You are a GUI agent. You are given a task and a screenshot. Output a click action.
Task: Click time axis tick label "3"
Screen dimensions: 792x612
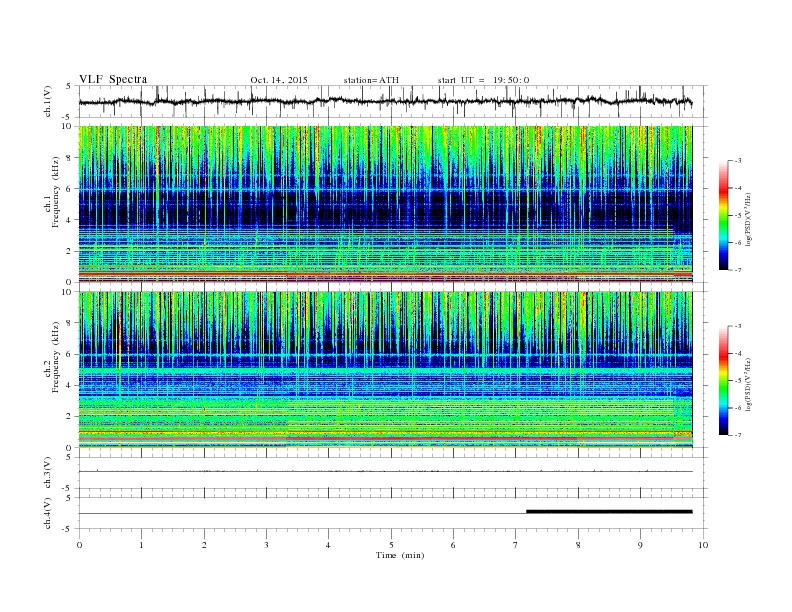click(266, 545)
